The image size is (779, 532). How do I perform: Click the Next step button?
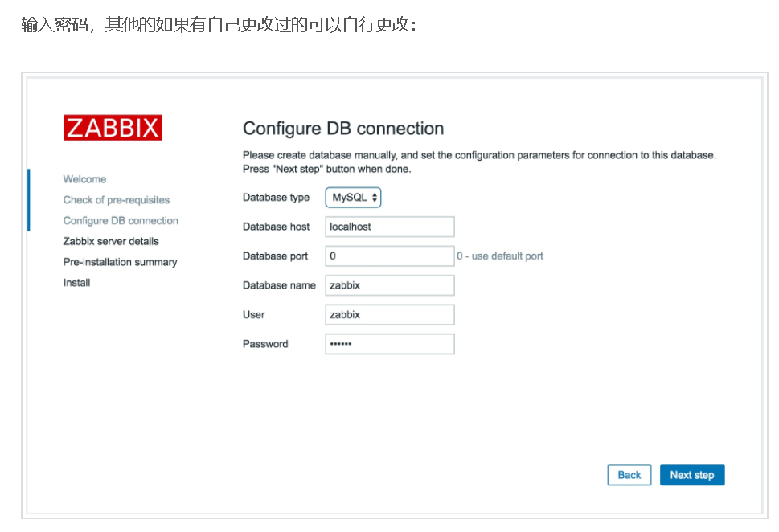[x=692, y=475]
